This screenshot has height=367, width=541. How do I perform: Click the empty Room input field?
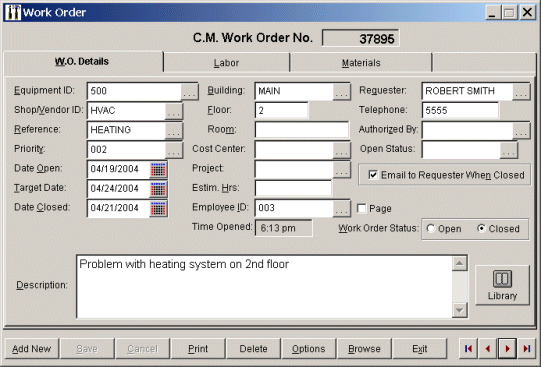coord(302,130)
